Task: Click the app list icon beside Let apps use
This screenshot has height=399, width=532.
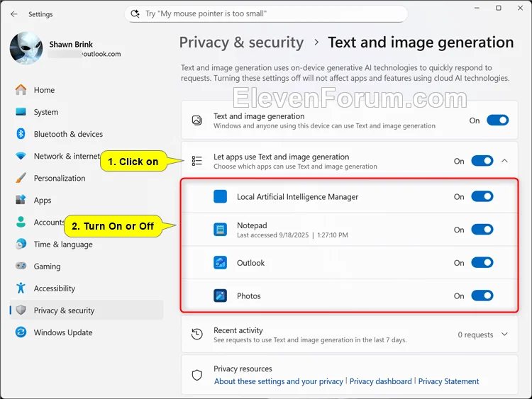Action: (196, 161)
